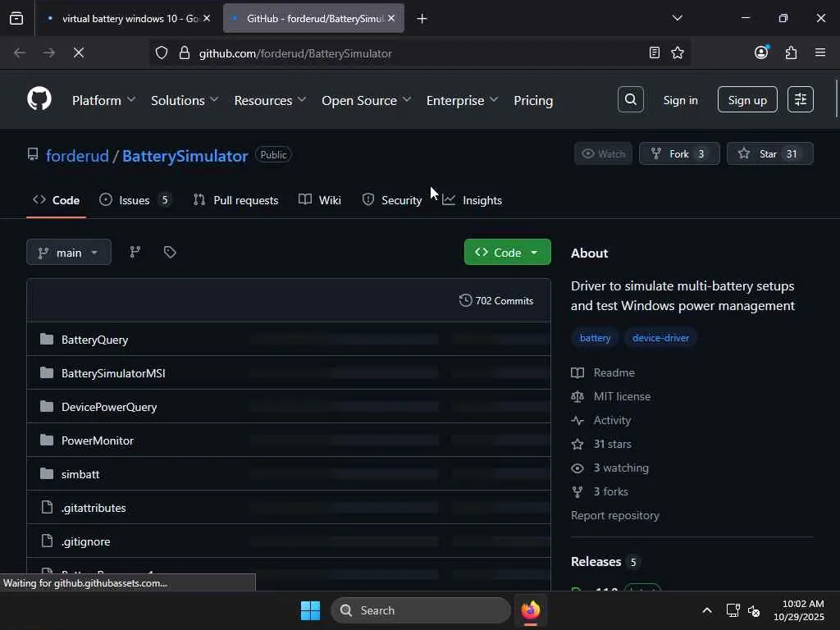This screenshot has height=630, width=840.
Task: Click the device-driver topic tag
Action: pyautogui.click(x=660, y=338)
